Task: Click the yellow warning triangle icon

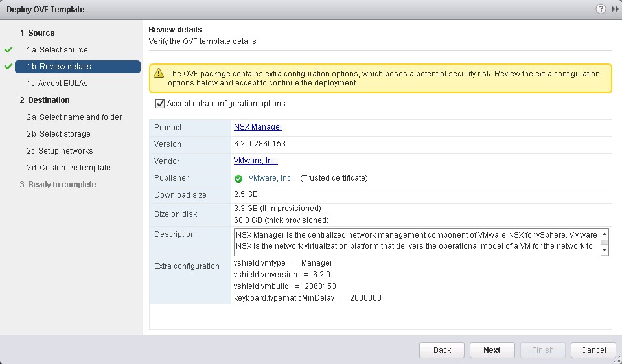Action: tap(159, 74)
